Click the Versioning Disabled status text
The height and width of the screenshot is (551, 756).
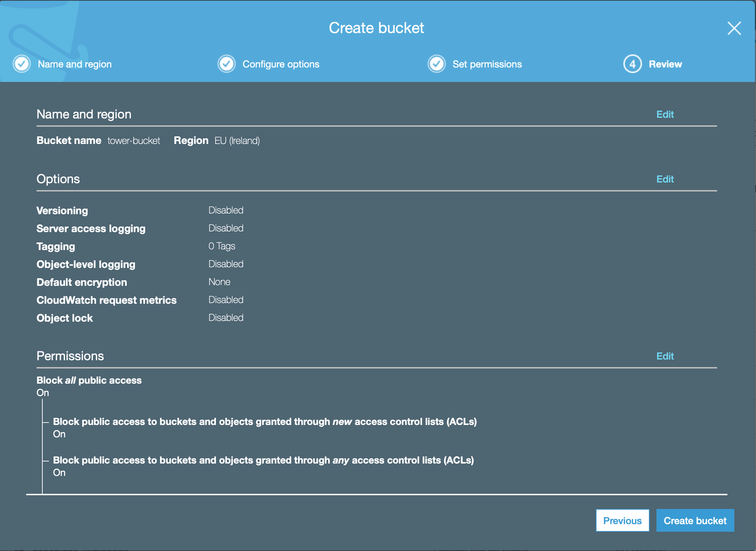226,210
